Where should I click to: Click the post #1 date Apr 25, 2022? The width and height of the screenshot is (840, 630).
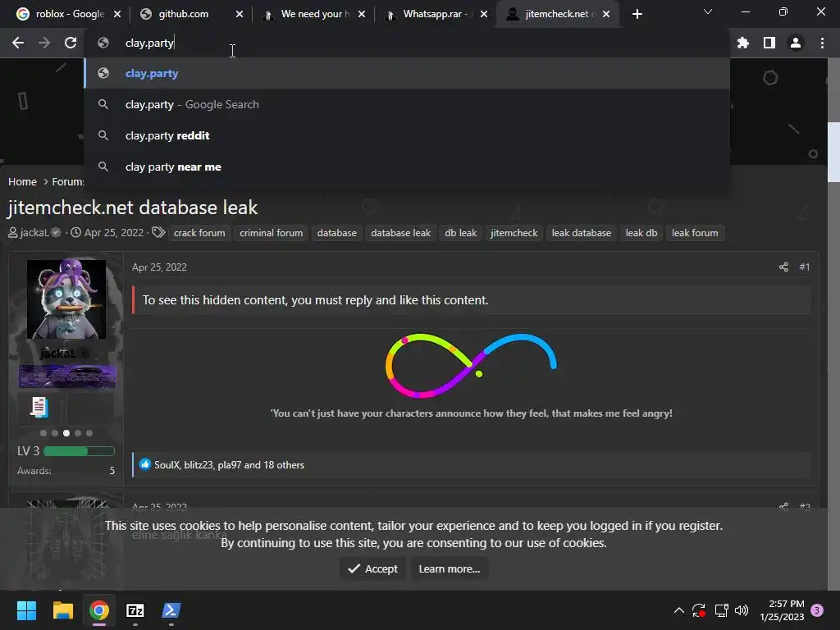pyautogui.click(x=159, y=267)
